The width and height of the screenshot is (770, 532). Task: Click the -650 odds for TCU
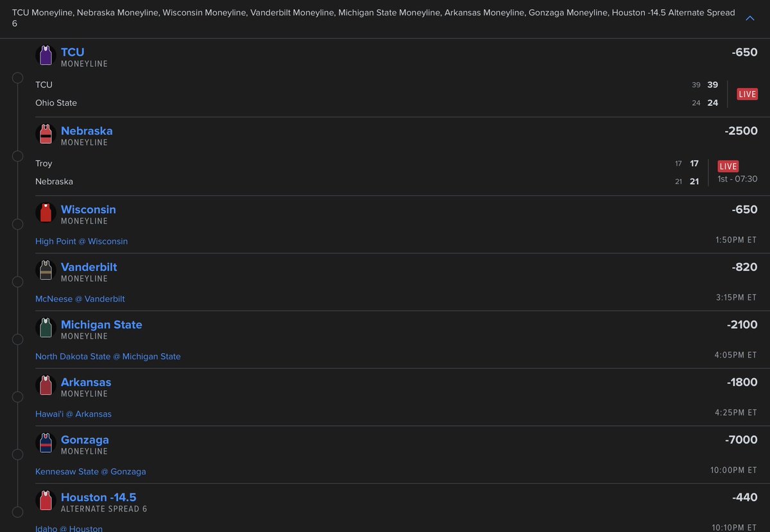[744, 53]
